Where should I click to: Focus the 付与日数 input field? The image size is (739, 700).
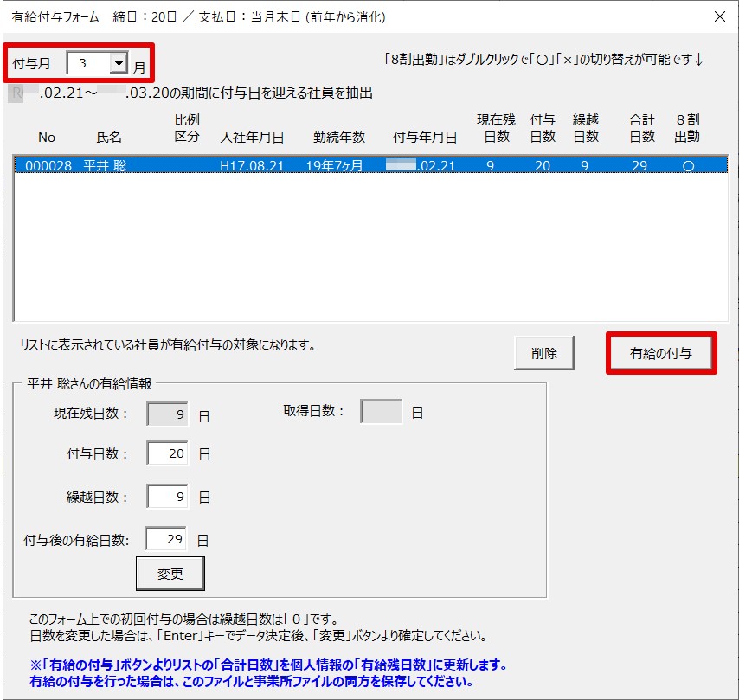168,453
